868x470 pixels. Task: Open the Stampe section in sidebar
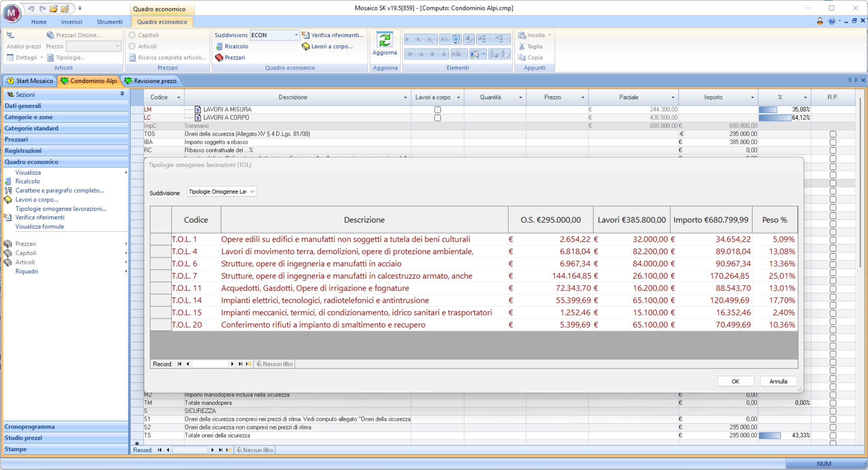coord(66,449)
